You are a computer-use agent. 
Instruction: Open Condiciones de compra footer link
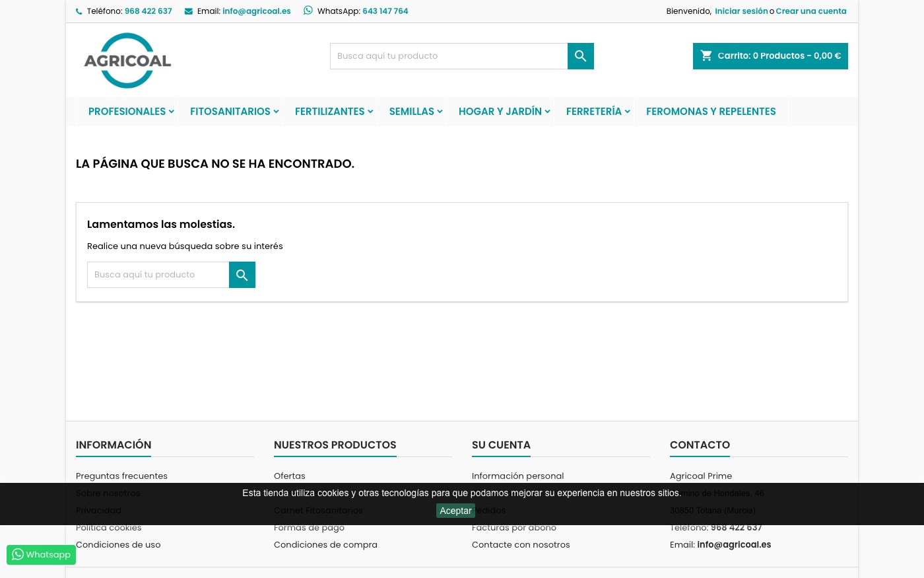(325, 545)
